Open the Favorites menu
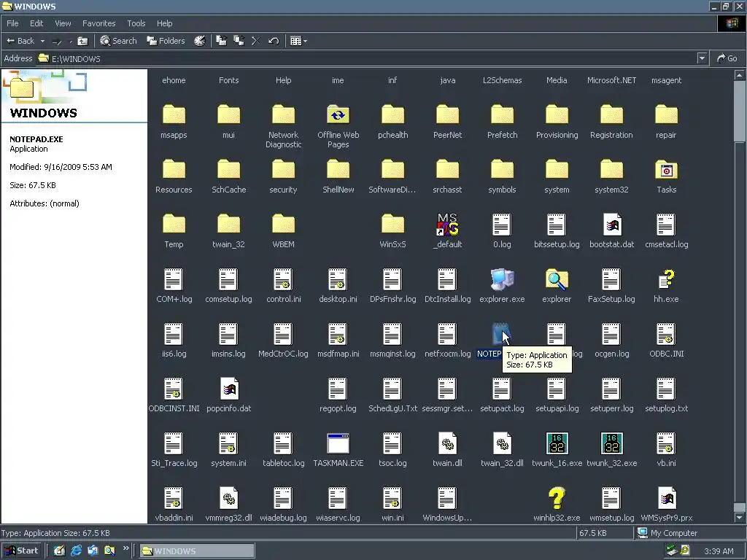747x560 pixels. click(98, 23)
